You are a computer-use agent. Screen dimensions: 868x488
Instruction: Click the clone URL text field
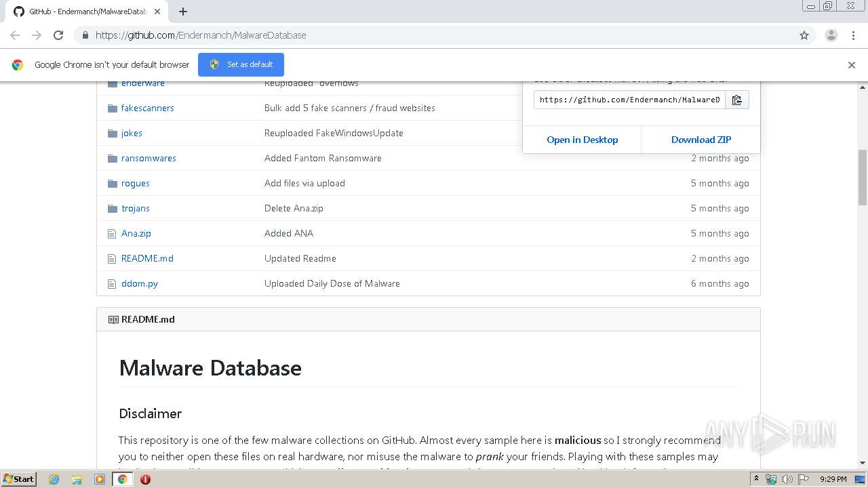click(x=629, y=100)
